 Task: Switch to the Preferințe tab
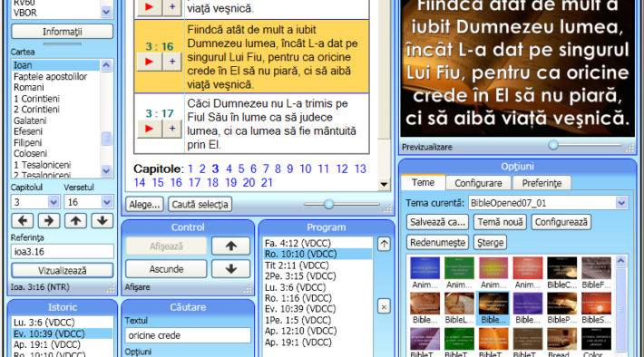pyautogui.click(x=542, y=183)
